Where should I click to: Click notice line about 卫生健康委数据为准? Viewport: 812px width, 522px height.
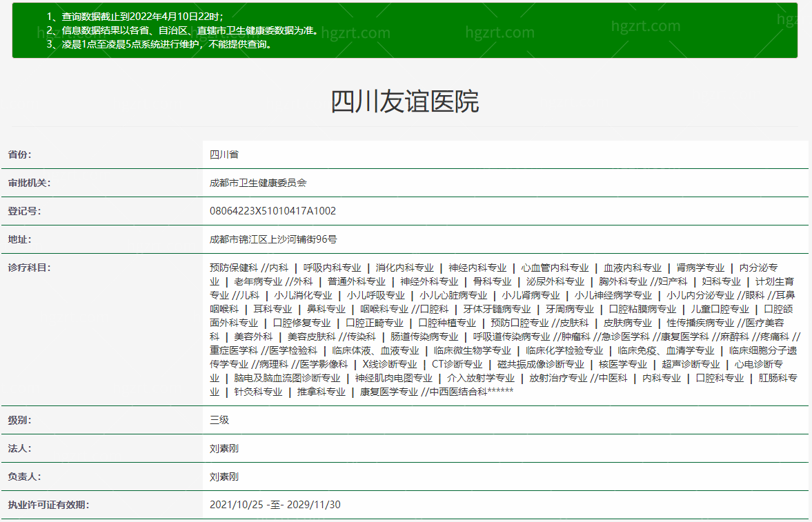pos(190,30)
